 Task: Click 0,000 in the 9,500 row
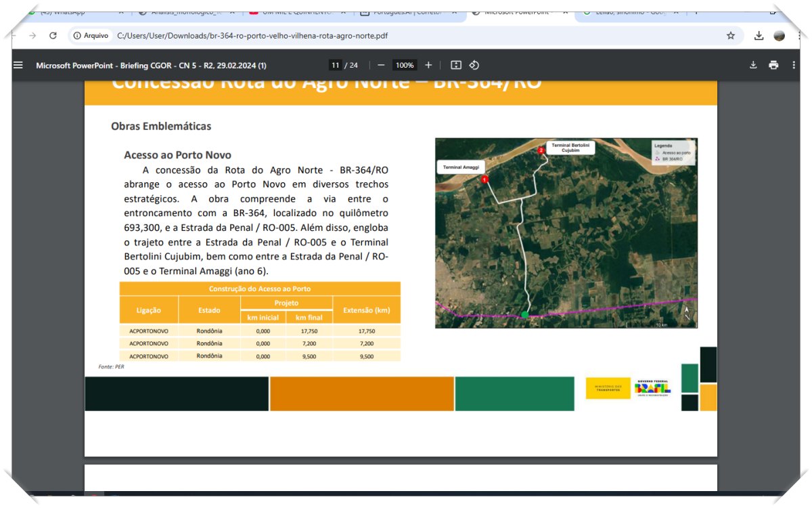[263, 356]
